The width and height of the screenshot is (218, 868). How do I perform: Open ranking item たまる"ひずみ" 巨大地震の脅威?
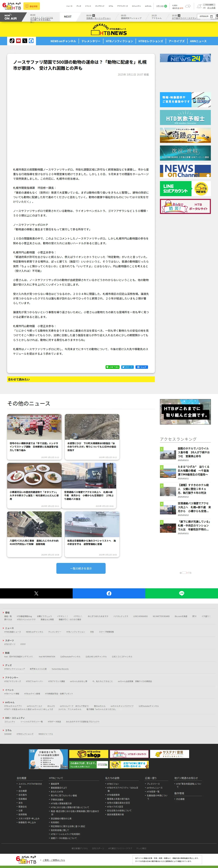click(x=185, y=472)
